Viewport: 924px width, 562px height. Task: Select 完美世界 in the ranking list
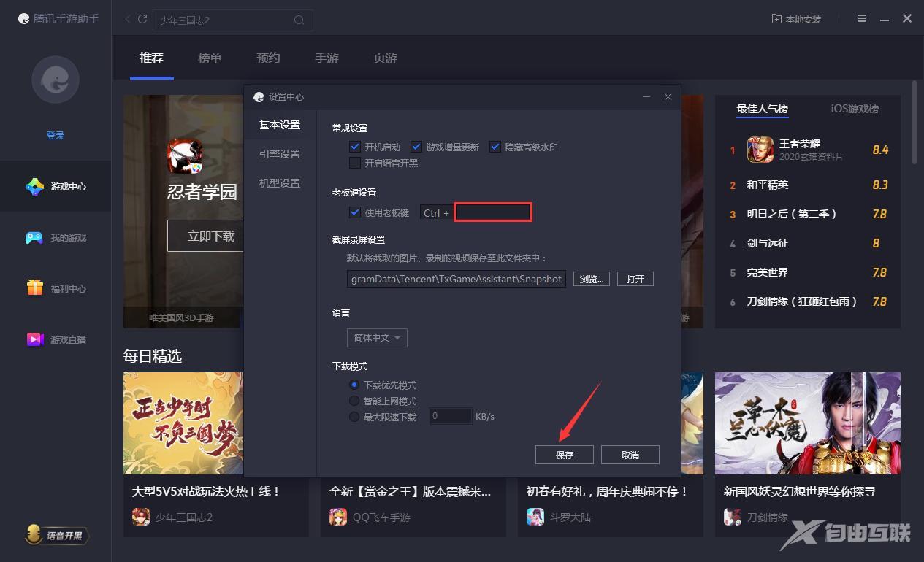[768, 273]
